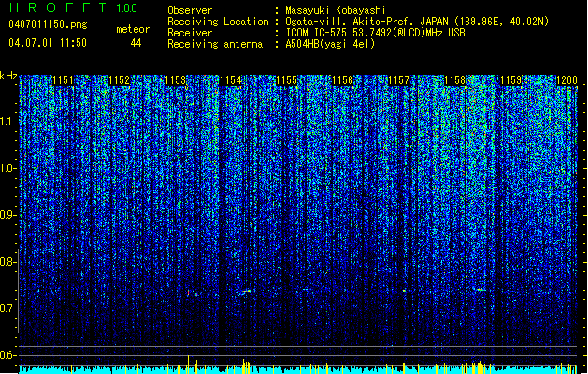
Task: Click the 1153 time marker
Action: [x=176, y=80]
